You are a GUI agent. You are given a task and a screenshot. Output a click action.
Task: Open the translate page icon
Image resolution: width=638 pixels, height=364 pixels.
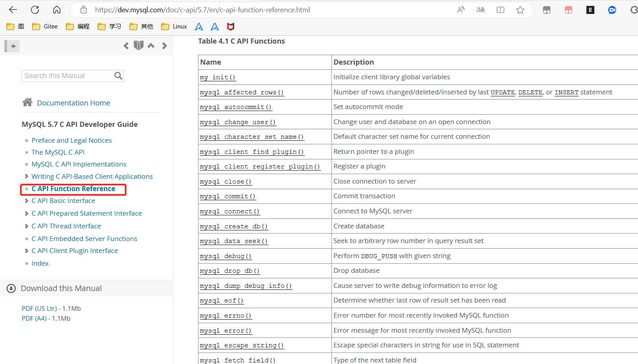point(481,10)
